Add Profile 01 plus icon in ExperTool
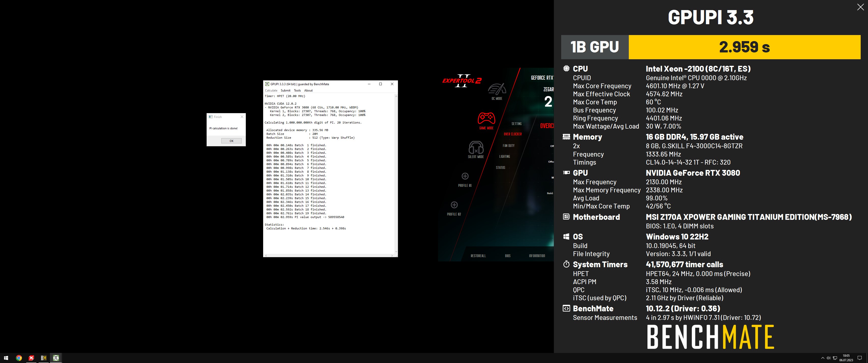The width and height of the screenshot is (868, 363). click(x=465, y=176)
